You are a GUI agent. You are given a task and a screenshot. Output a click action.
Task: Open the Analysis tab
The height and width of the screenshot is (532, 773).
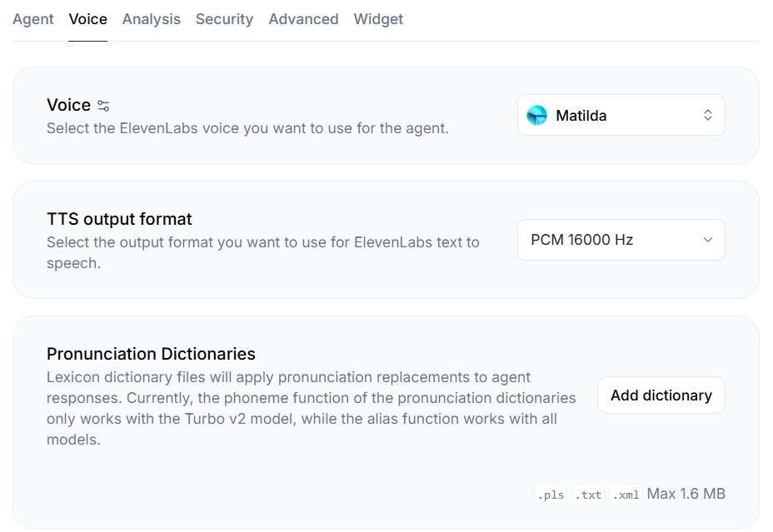pos(151,19)
